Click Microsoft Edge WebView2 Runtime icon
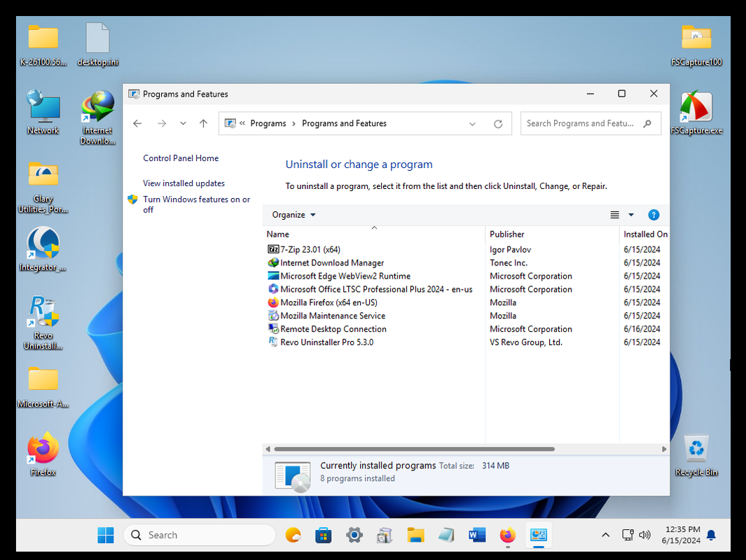The width and height of the screenshot is (746, 560). (x=273, y=276)
